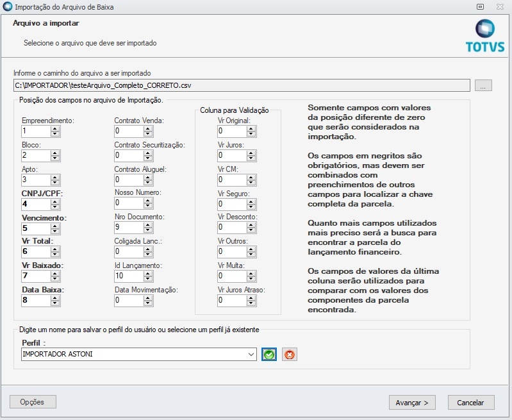Decrease the Id Lançamento spinner value

coord(148,279)
